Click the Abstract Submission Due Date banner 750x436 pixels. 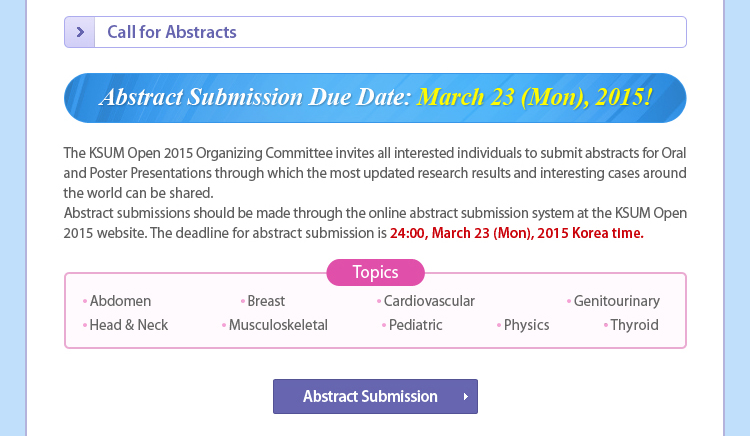[375, 98]
